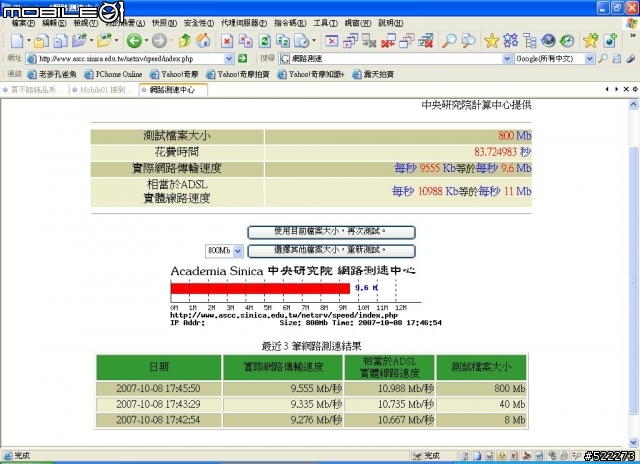Click the search magnifier next to Google dropdown
This screenshot has width=640, height=464.
pos(602,59)
